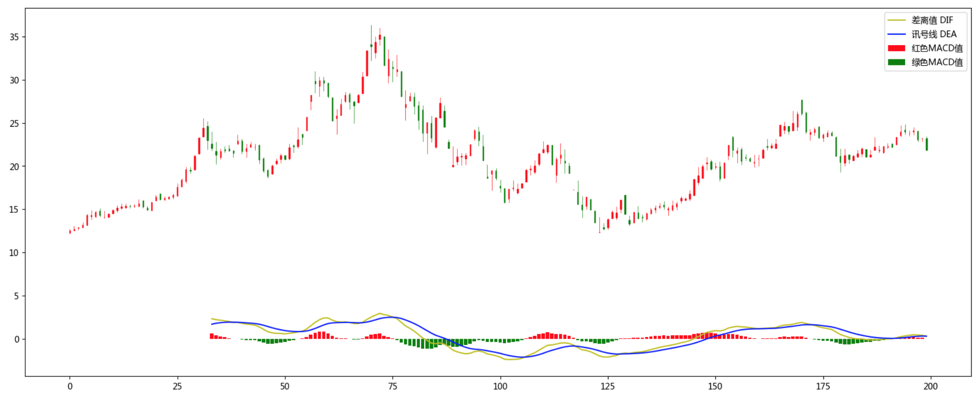The image size is (980, 402).
Task: Click the last green candlestick at far right
Action: (x=926, y=144)
